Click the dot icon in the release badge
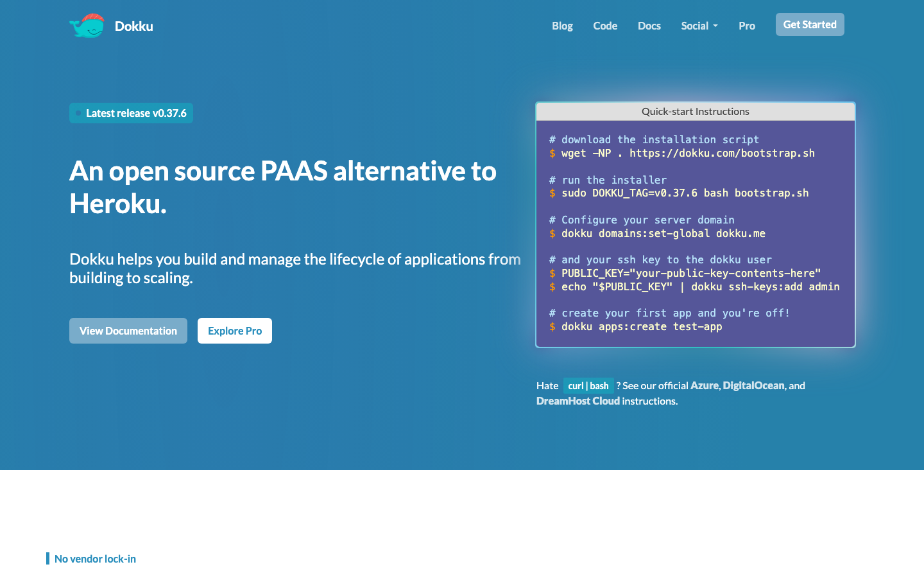The height and width of the screenshot is (578, 924). [x=78, y=113]
